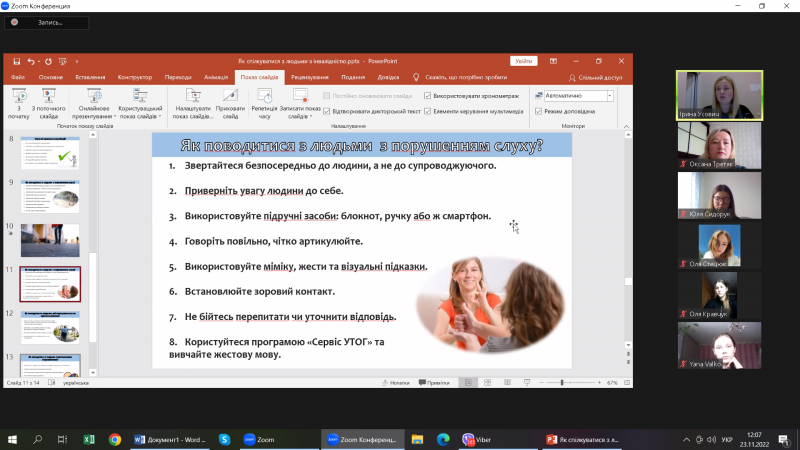Toggle 'Використовувати хронометраж' checkbox
Image resolution: width=800 pixels, height=450 pixels.
click(x=428, y=96)
